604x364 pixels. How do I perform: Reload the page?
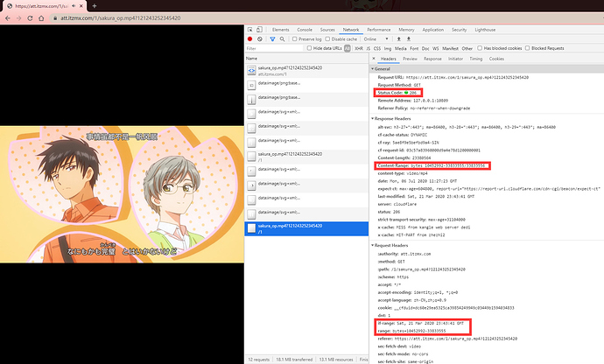[30, 18]
